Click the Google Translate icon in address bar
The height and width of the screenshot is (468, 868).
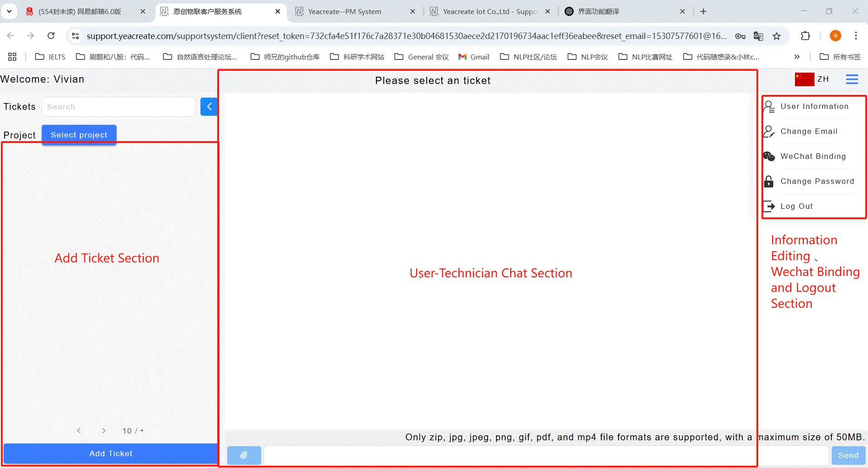[758, 36]
